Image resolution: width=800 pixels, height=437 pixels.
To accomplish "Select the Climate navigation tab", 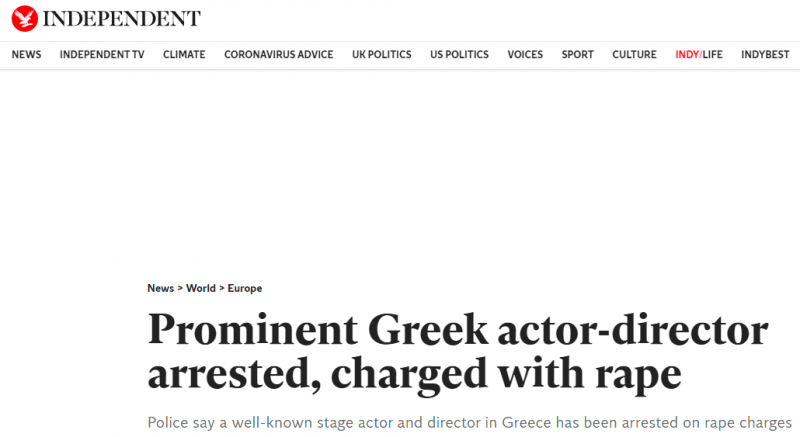I will [184, 55].
